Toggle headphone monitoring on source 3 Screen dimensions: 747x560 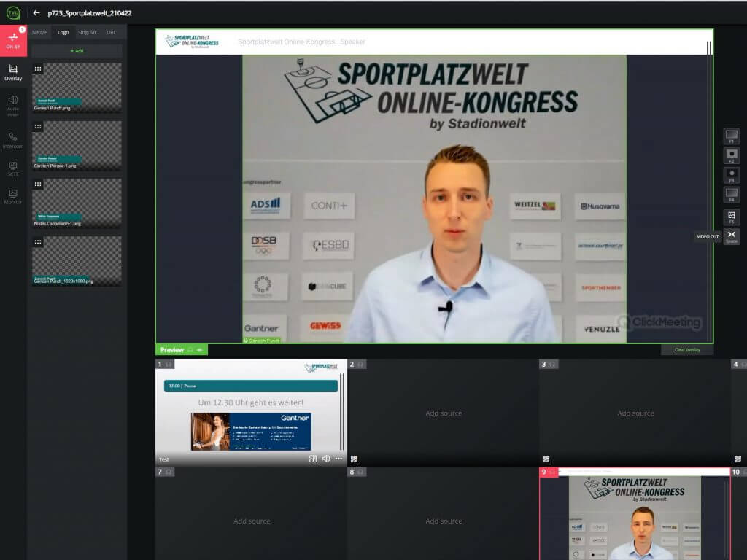point(553,365)
